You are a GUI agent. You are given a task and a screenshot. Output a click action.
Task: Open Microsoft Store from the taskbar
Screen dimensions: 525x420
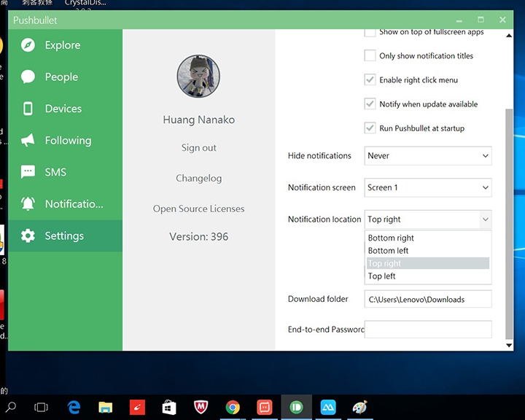pyautogui.click(x=169, y=408)
